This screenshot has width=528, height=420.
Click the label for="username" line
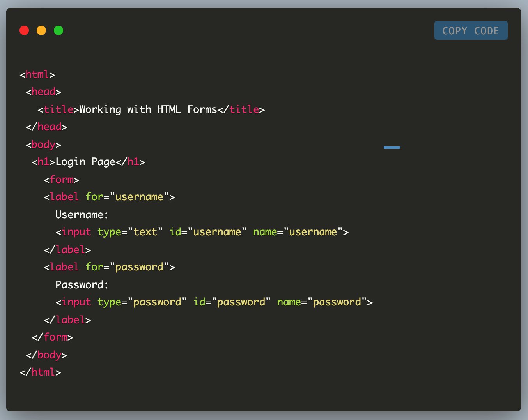point(109,197)
